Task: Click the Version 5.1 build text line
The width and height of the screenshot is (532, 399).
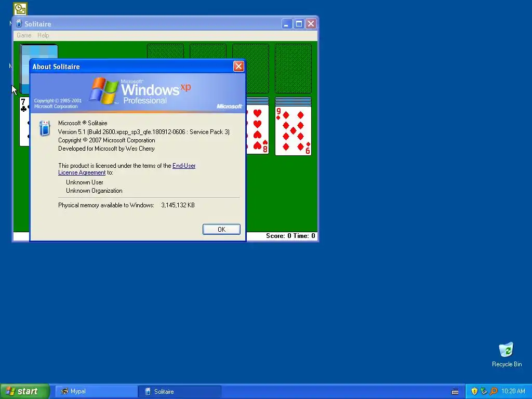Action: pos(144,131)
